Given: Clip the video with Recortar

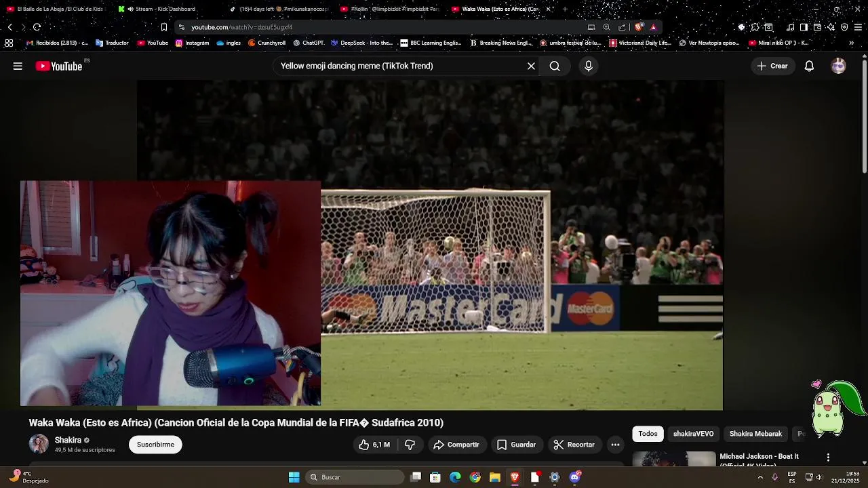Looking at the screenshot, I should 574,445.
